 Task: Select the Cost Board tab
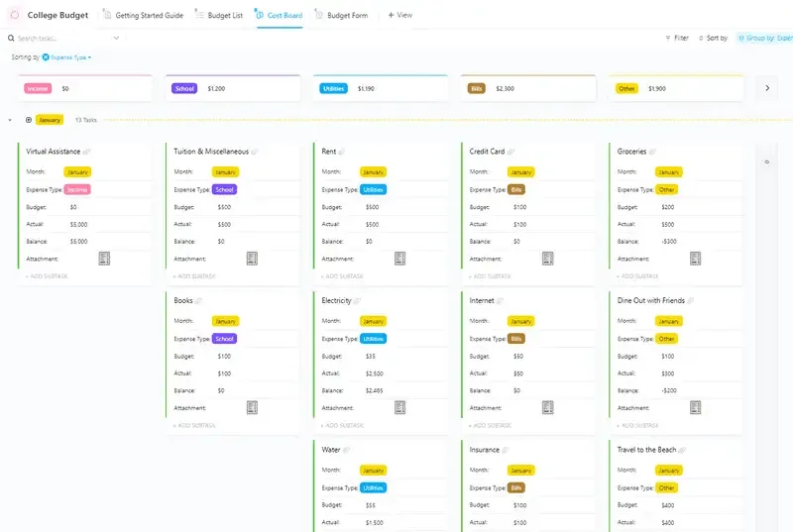tap(280, 15)
